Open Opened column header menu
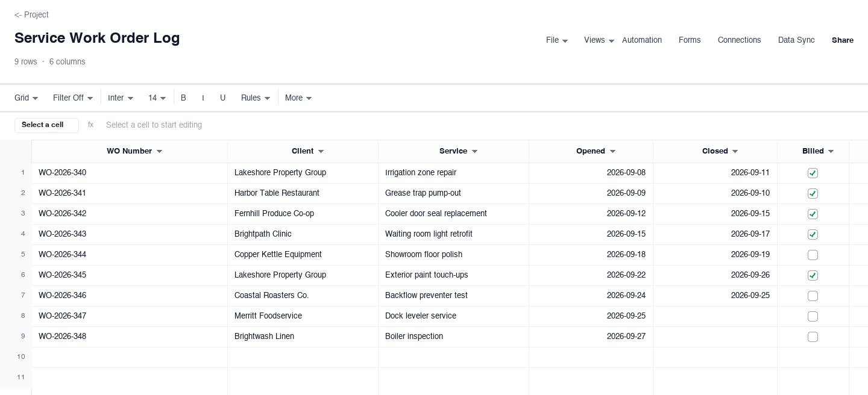868x395 pixels. pos(612,151)
